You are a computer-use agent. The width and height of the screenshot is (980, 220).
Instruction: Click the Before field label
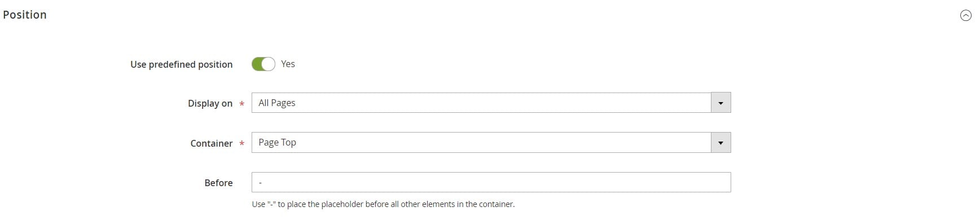tap(218, 183)
